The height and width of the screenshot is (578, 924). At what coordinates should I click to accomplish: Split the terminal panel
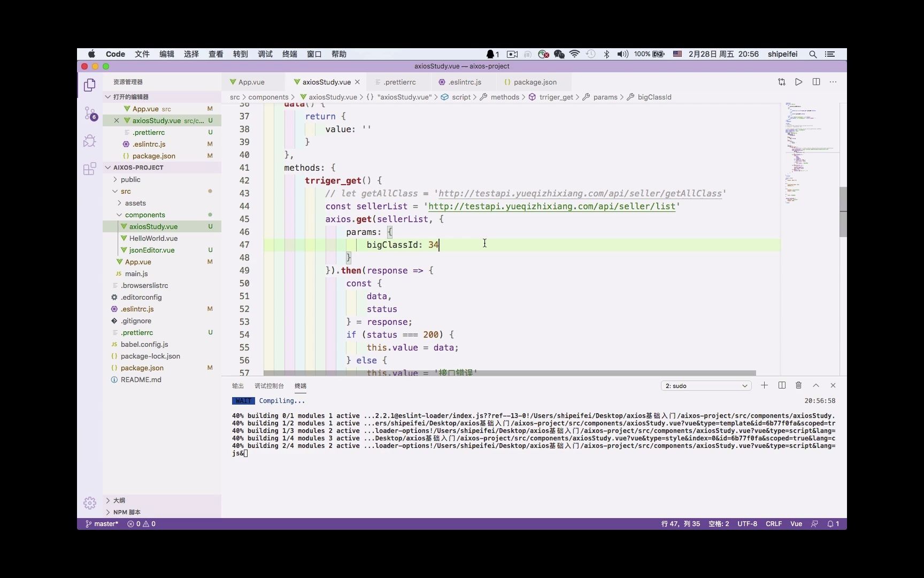(782, 385)
